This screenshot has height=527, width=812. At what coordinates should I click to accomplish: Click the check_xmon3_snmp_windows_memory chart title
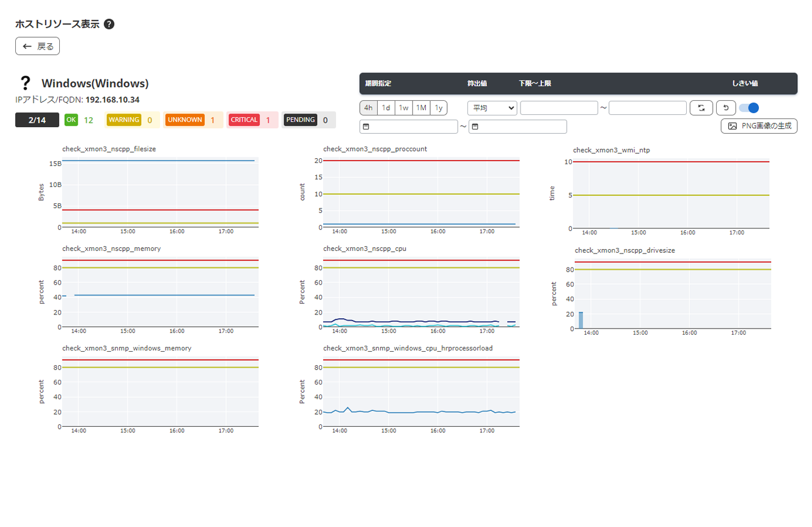[127, 349]
